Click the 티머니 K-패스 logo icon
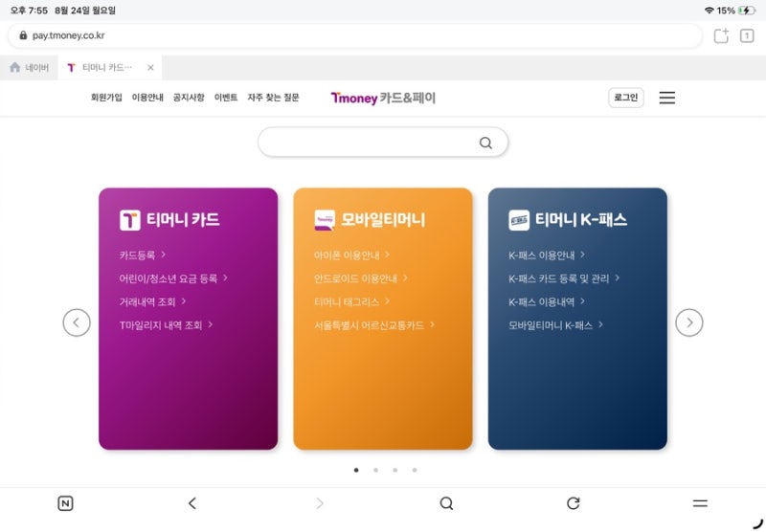Image resolution: width=766 pixels, height=532 pixels. click(519, 220)
